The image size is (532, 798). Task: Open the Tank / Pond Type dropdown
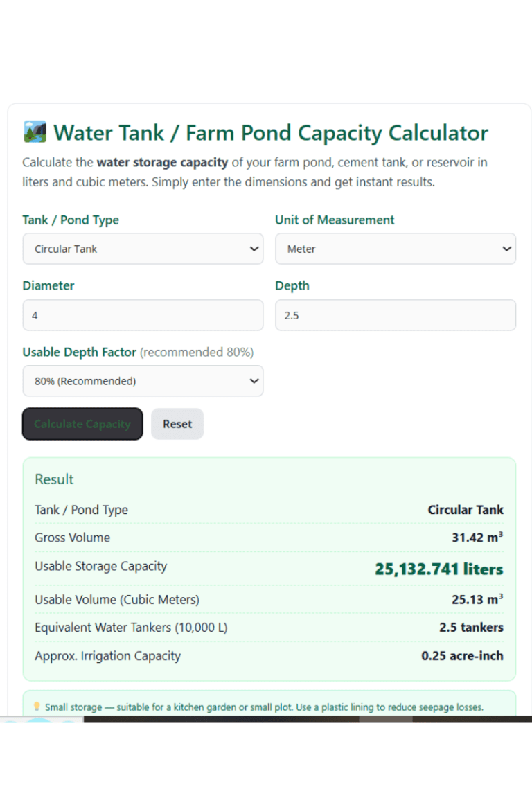coord(143,249)
